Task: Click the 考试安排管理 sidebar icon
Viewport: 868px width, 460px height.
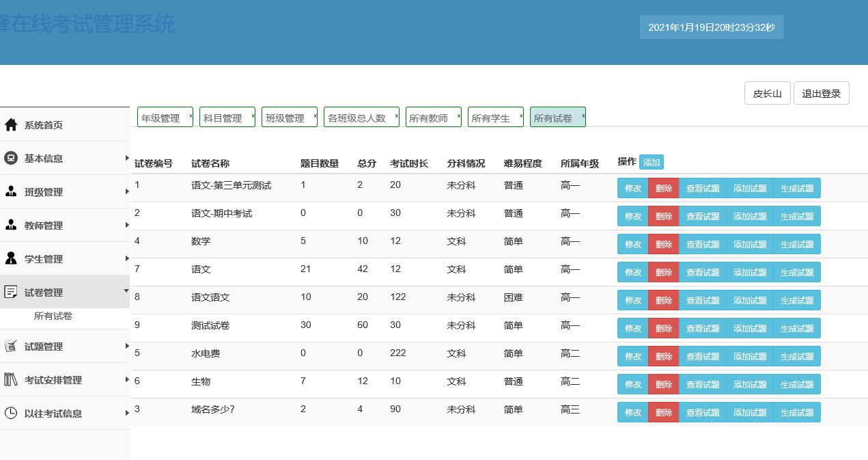Action: [x=10, y=380]
